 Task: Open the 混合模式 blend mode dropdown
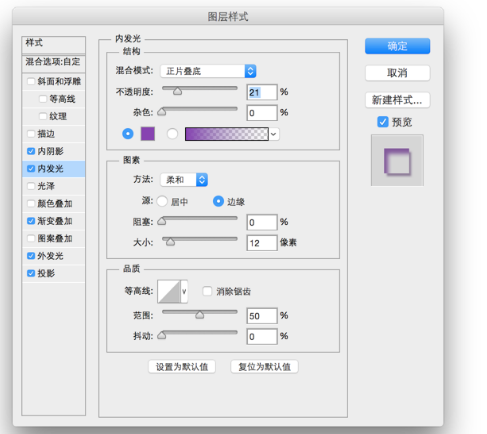(x=208, y=71)
